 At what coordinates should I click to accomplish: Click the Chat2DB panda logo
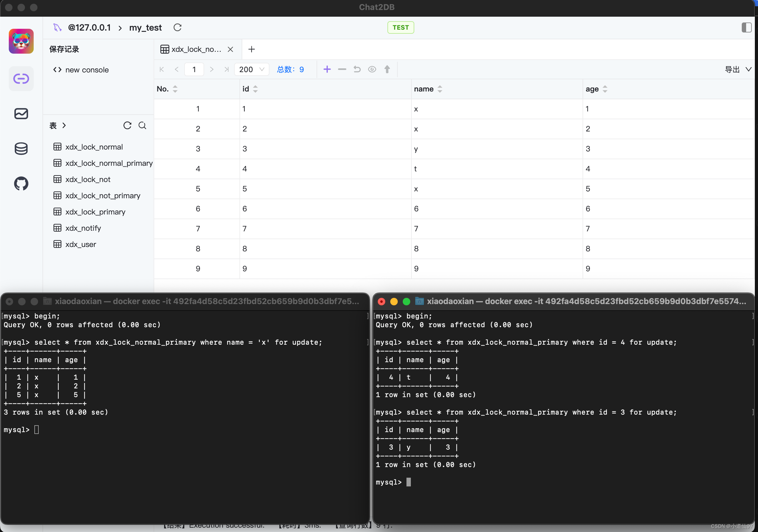21,41
